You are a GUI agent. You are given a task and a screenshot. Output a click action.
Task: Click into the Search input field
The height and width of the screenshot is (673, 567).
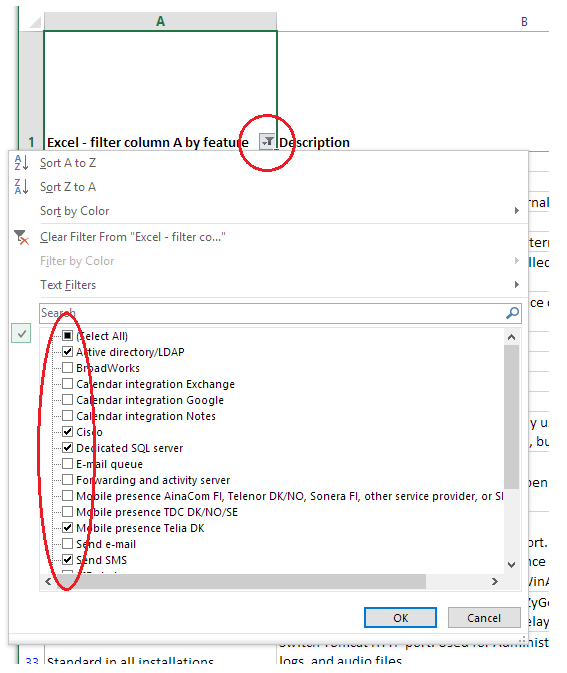tap(273, 313)
